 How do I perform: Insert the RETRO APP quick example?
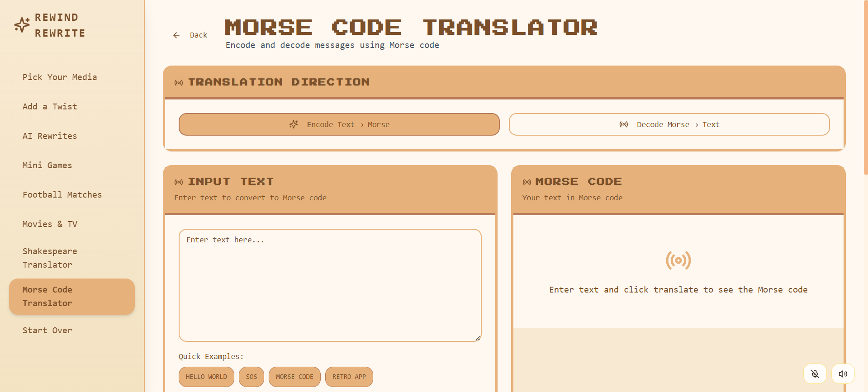tap(349, 377)
